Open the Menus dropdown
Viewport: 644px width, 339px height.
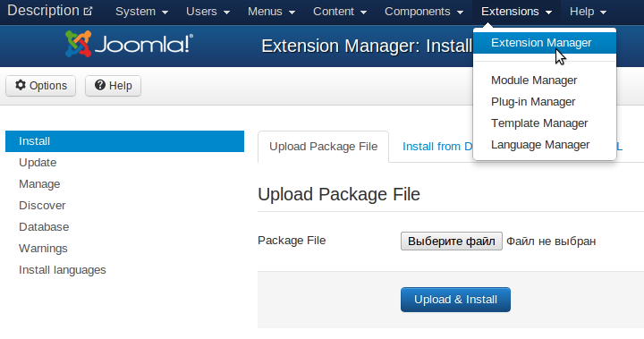(x=272, y=12)
